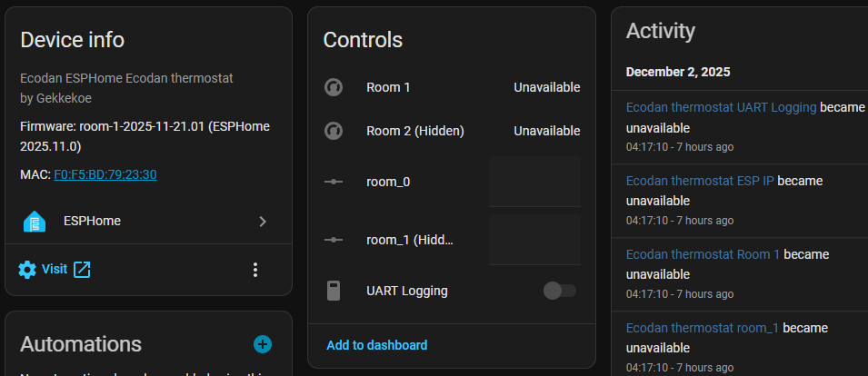Open Ecodan thermostat UART Logging activity link

point(721,107)
